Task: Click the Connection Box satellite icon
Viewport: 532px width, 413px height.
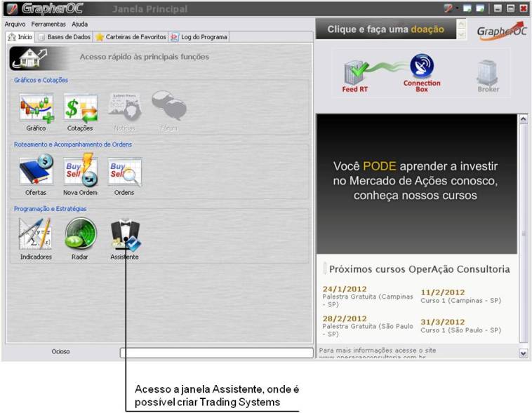Action: tap(422, 65)
